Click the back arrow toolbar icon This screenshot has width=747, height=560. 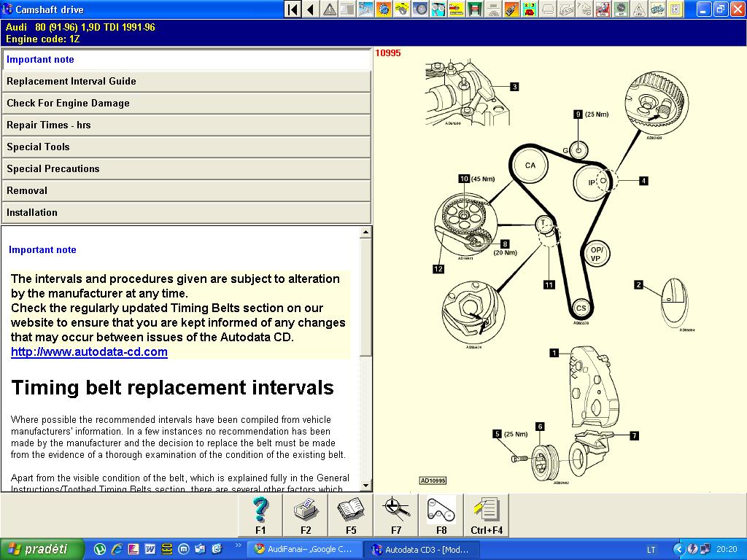(x=311, y=9)
